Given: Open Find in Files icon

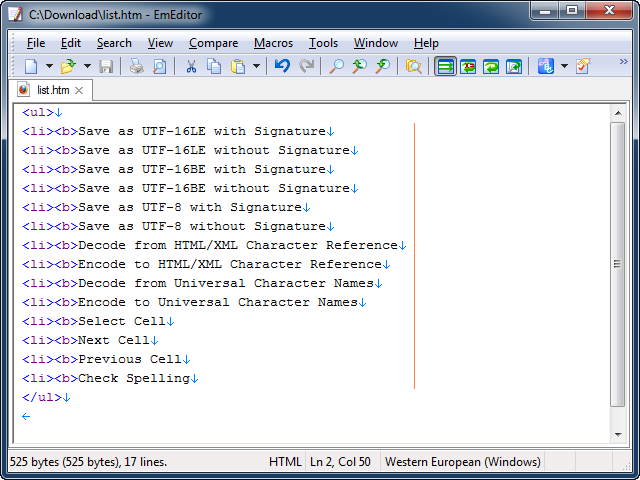Looking at the screenshot, I should [413, 66].
